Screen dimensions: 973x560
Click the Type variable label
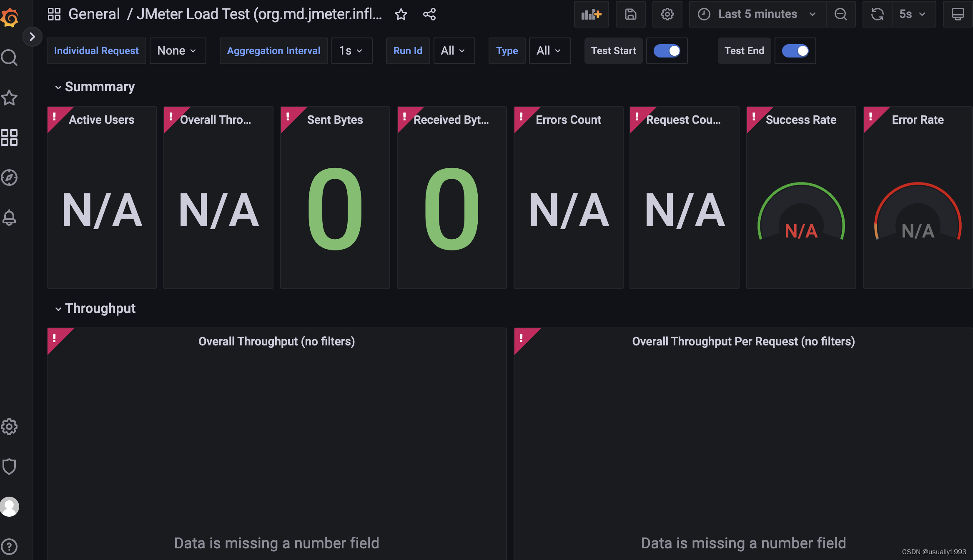click(507, 51)
